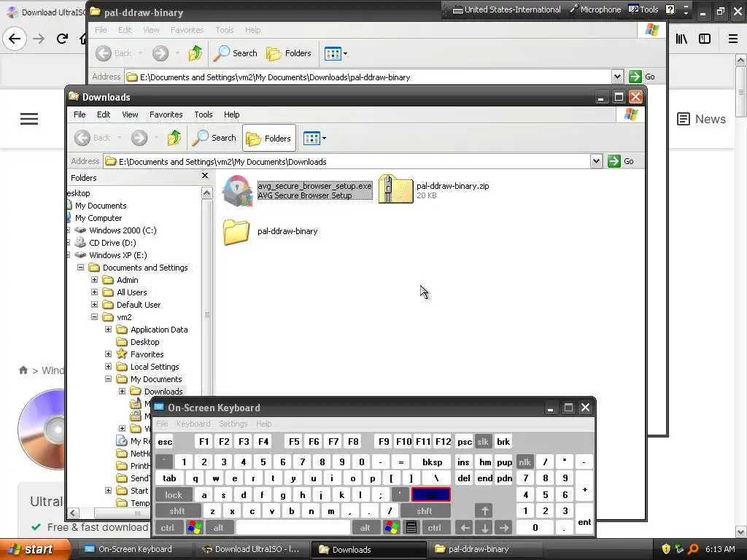This screenshot has width=747, height=560.
Task: Open the Address bar dropdown in Downloads
Action: pos(596,161)
